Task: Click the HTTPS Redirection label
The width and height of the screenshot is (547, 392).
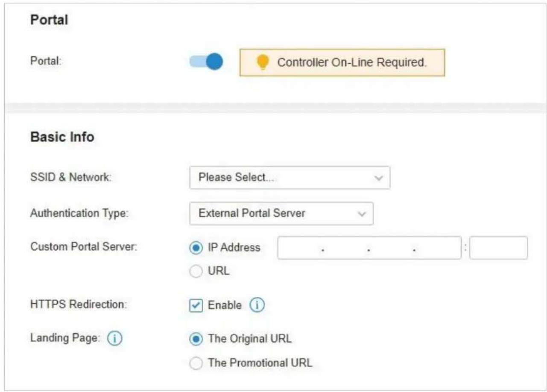Action: [79, 305]
